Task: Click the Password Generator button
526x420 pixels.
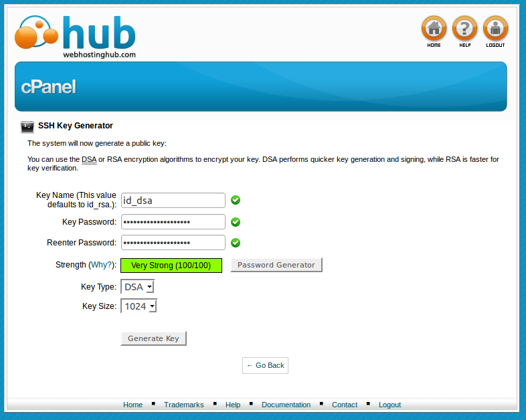Action: (x=276, y=265)
